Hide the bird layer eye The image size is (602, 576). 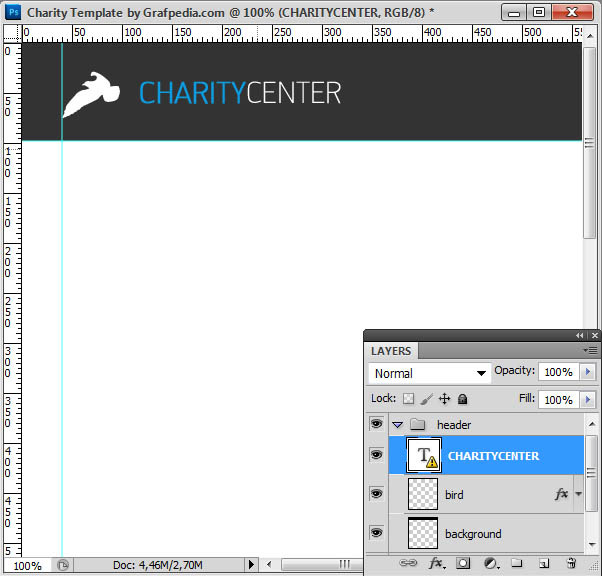pos(377,494)
